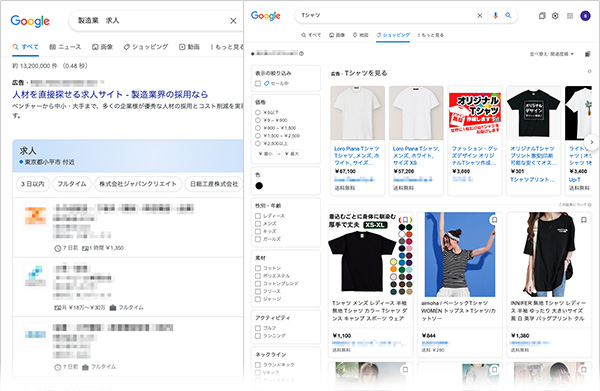
Task: Bookmark the ¥1,100 color Tシャツ product
Action: [x=405, y=220]
